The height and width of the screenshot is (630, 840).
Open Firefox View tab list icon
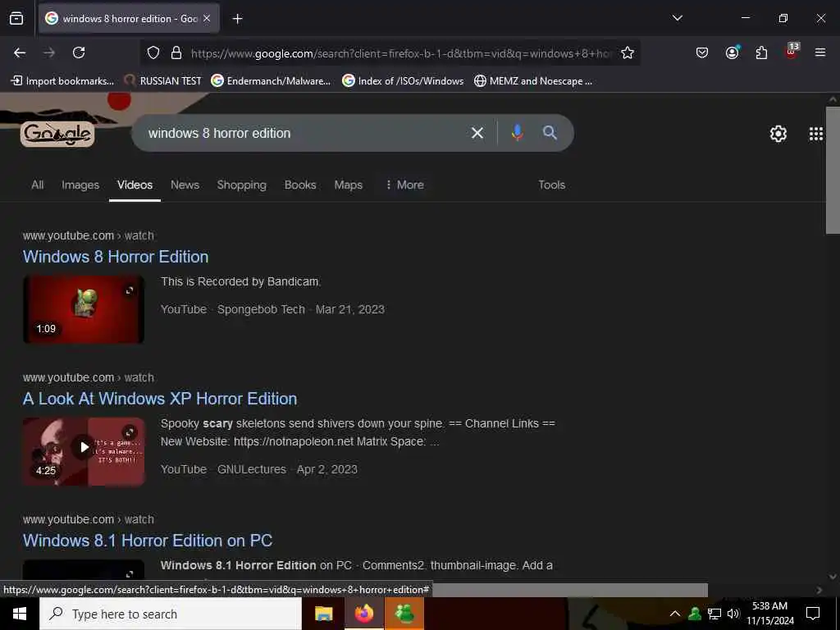[16, 18]
